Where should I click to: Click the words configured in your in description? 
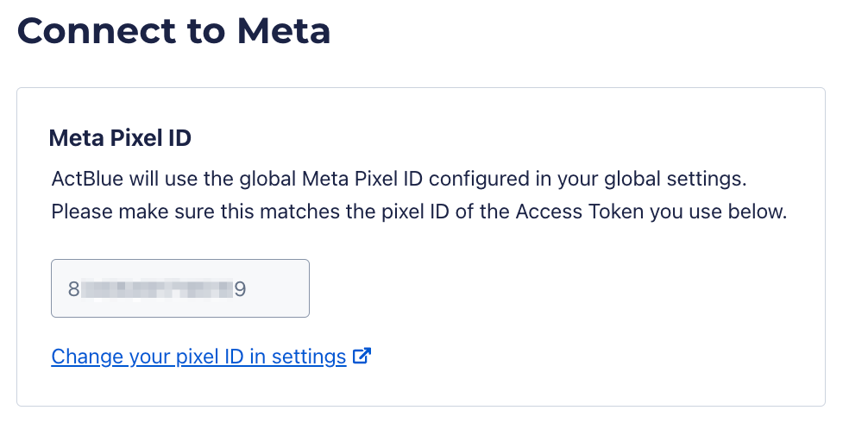pyautogui.click(x=529, y=180)
